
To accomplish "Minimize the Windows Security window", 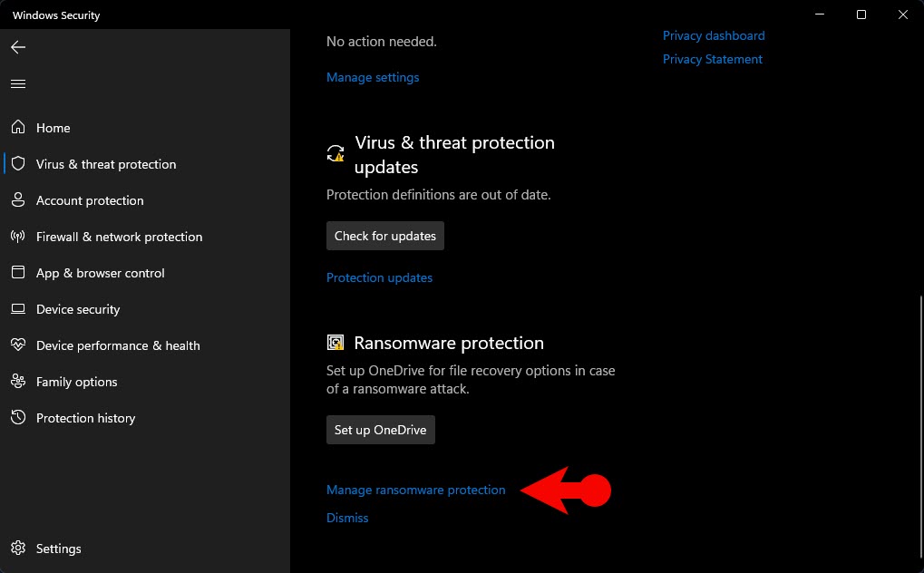I will click(x=820, y=15).
